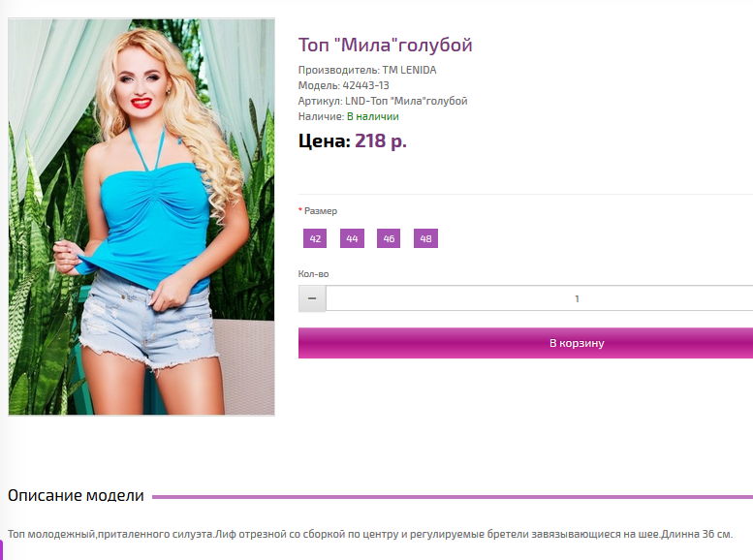The image size is (753, 560).
Task: Open the product photo of blue top
Action: pyautogui.click(x=141, y=217)
